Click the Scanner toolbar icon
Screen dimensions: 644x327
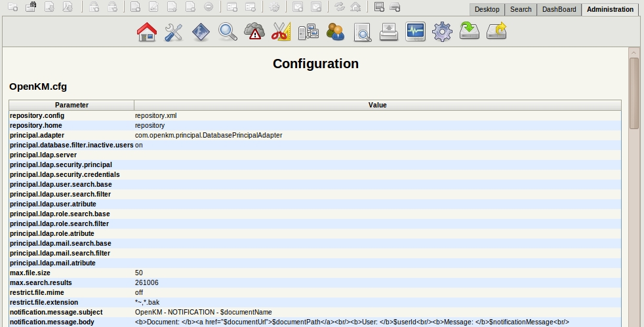click(379, 7)
